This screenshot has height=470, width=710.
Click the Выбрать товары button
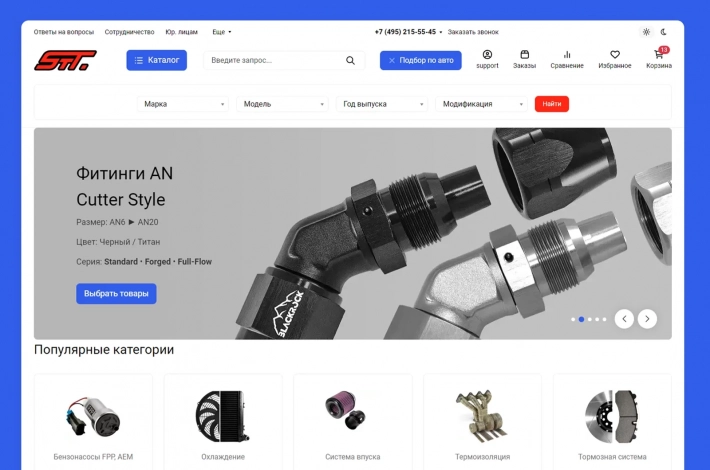click(116, 294)
